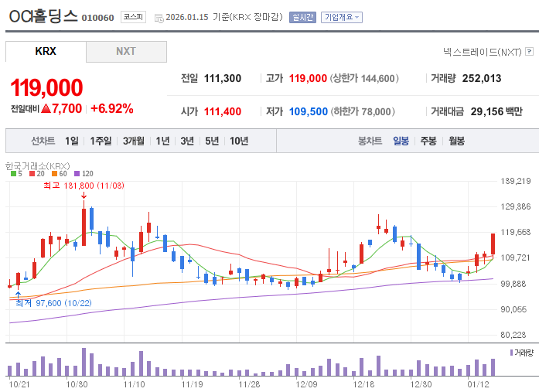539x392 pixels.
Task: Select the 3개월 line chart period
Action: click(x=134, y=141)
